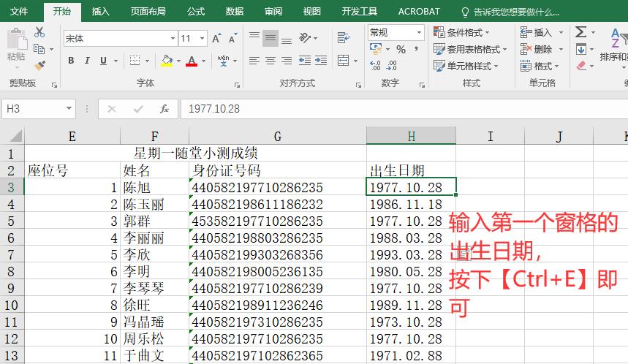Click the center horizontal alignment icon

pos(271,61)
